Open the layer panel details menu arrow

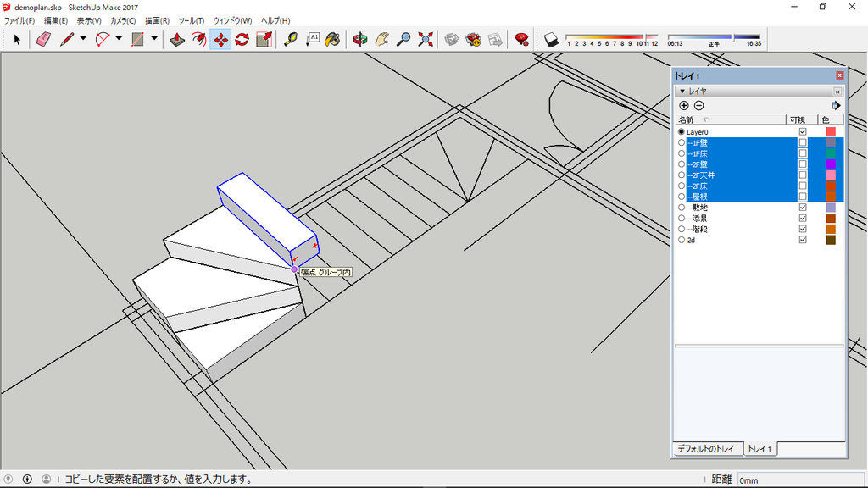836,106
